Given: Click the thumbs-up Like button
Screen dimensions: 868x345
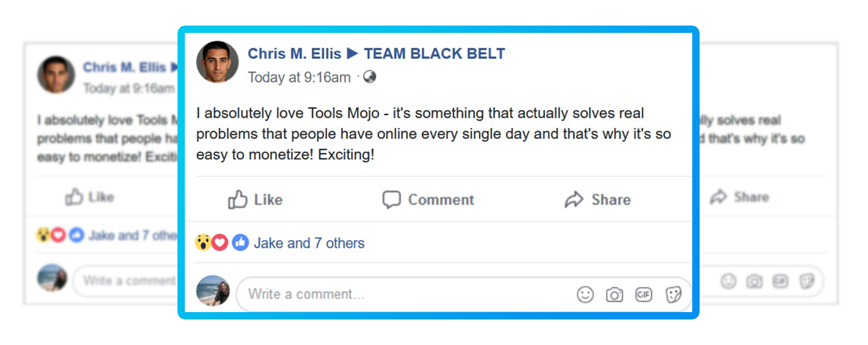Looking at the screenshot, I should coord(255,200).
